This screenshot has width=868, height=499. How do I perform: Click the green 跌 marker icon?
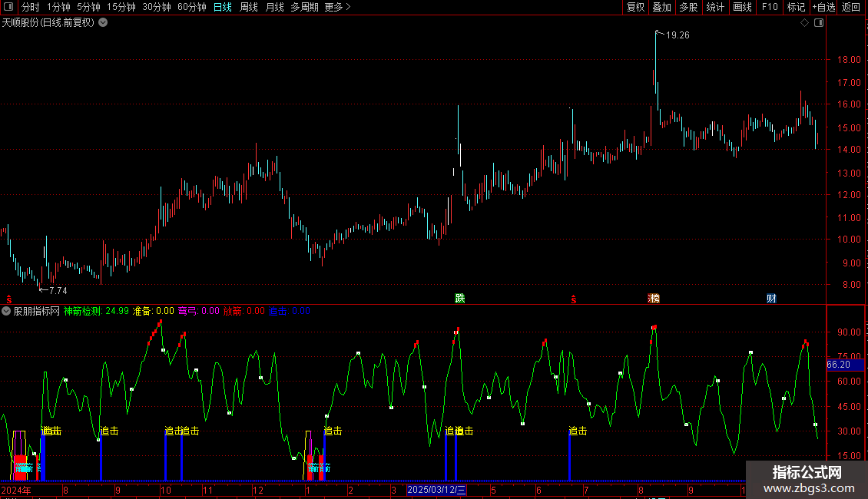460,298
